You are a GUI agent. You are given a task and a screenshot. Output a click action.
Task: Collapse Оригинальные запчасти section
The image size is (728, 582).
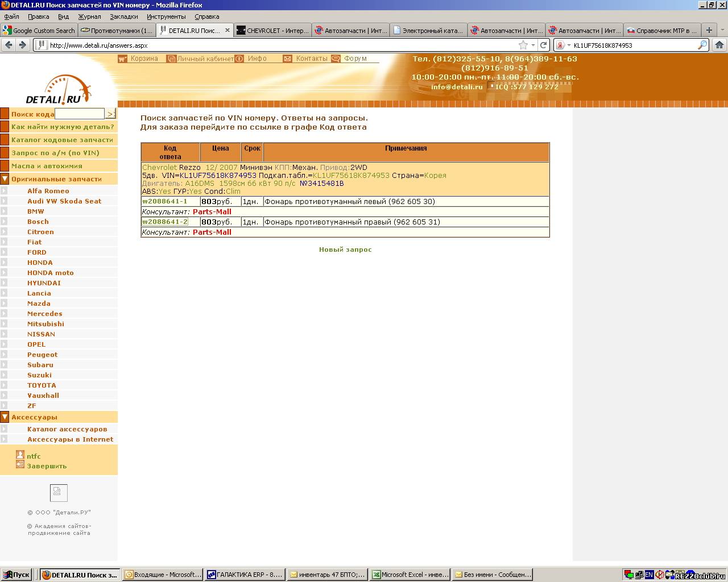point(5,179)
